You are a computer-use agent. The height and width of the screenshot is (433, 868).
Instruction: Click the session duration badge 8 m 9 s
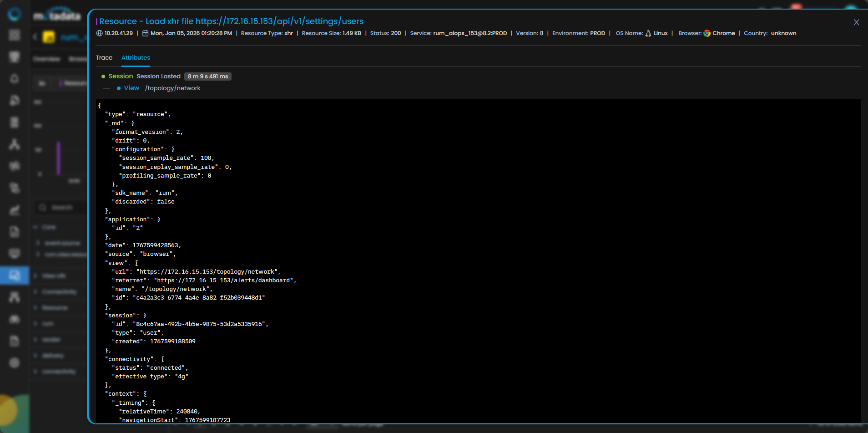coord(208,76)
